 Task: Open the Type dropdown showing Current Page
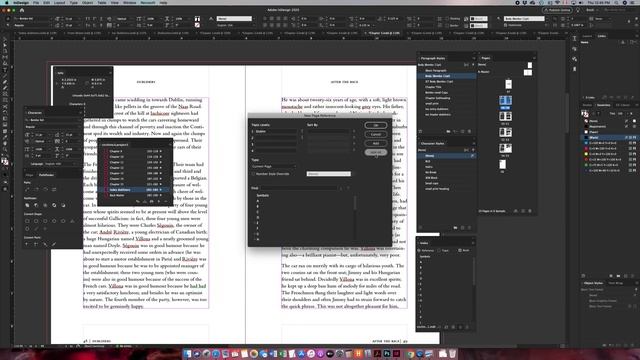[x=273, y=167]
